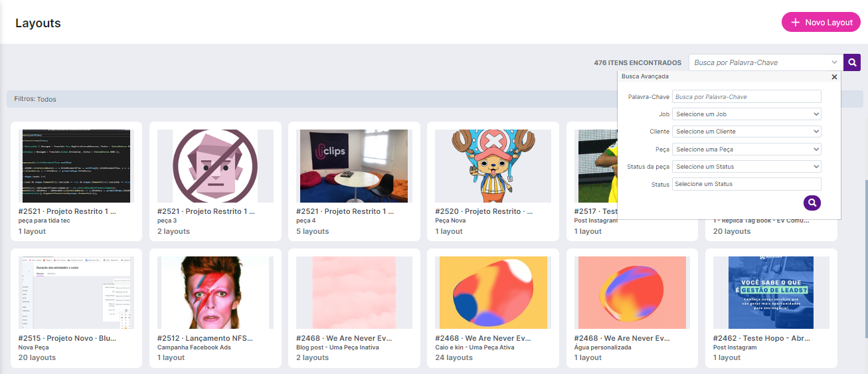868x374 pixels.
Task: Open the Job dropdown
Action: pyautogui.click(x=746, y=114)
